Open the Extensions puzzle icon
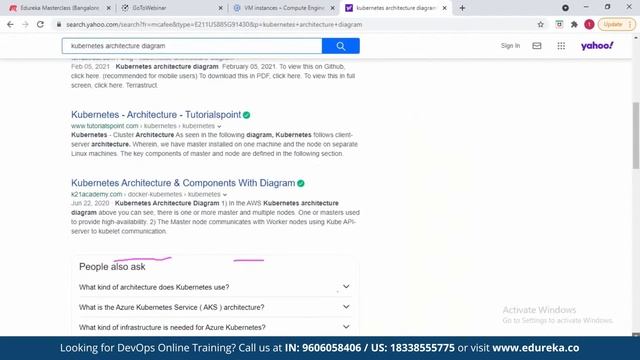Image resolution: width=640 pixels, height=360 pixels. coord(574,24)
